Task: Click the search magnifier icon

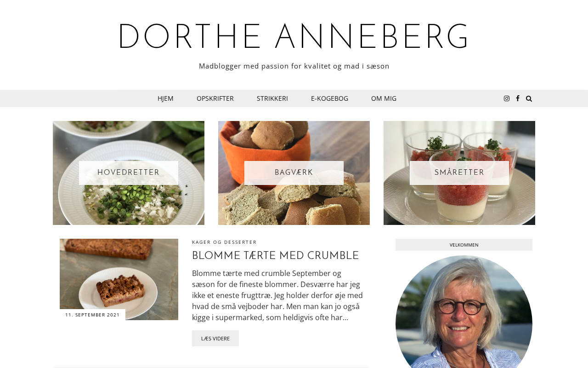Action: tap(529, 98)
